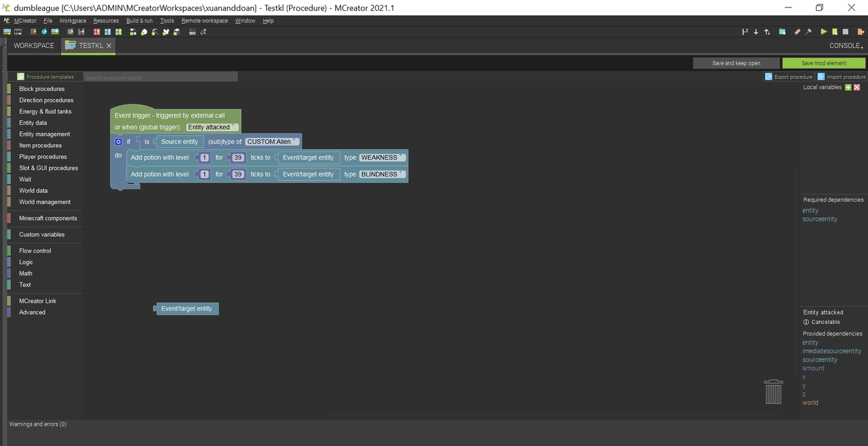Screen dimensions: 868x446
Task: Open the File menu
Action: coord(48,21)
